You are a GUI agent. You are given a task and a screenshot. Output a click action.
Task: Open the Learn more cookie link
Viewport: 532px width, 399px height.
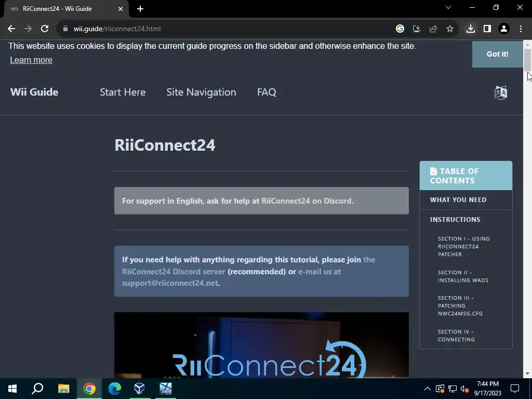pyautogui.click(x=31, y=60)
